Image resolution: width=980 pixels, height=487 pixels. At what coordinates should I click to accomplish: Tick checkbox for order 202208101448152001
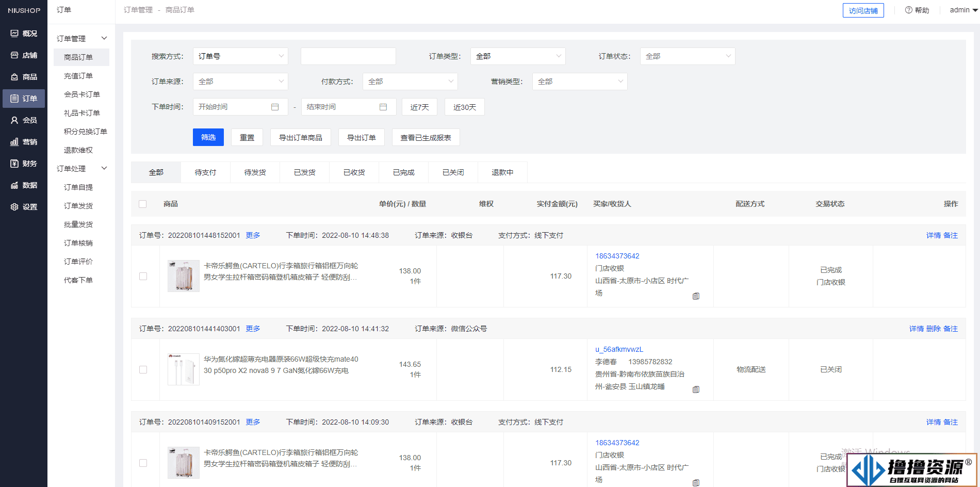click(x=143, y=277)
